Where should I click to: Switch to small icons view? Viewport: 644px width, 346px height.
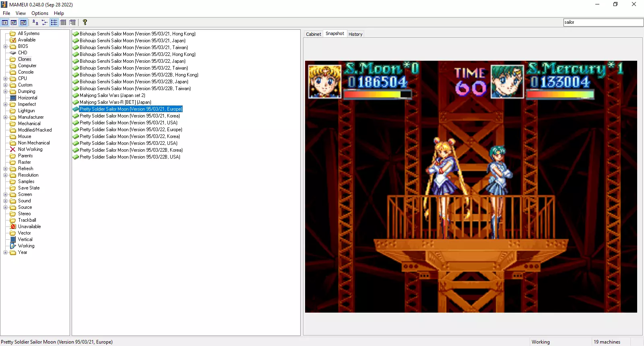coord(44,23)
